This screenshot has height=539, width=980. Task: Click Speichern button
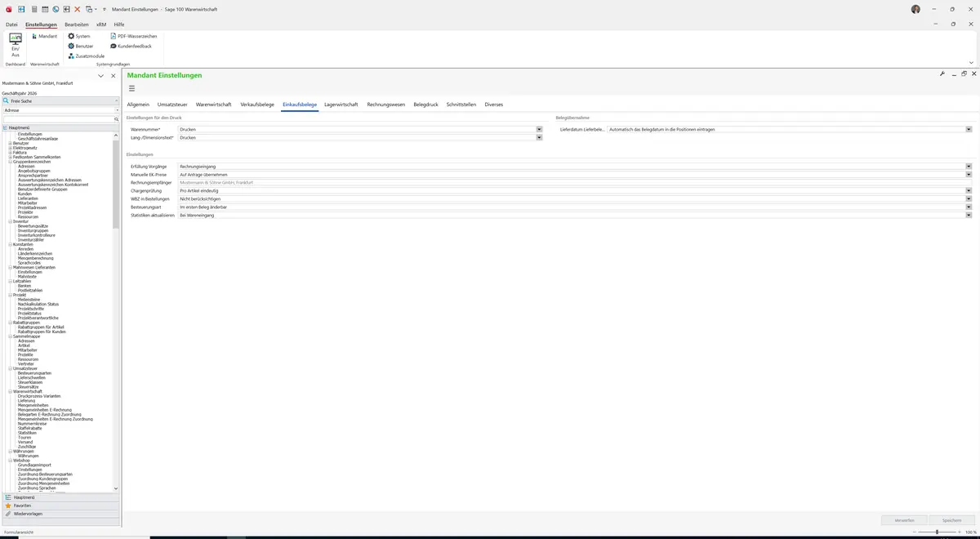coord(951,519)
